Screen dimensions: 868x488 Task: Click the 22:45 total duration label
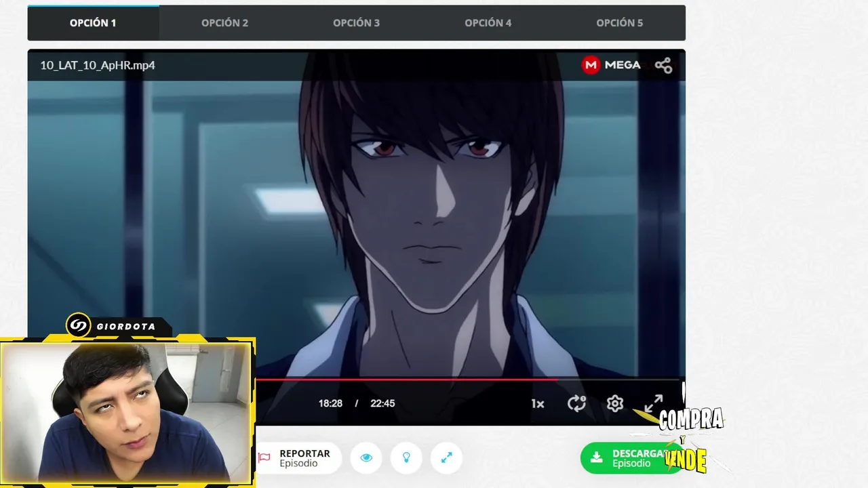point(382,403)
